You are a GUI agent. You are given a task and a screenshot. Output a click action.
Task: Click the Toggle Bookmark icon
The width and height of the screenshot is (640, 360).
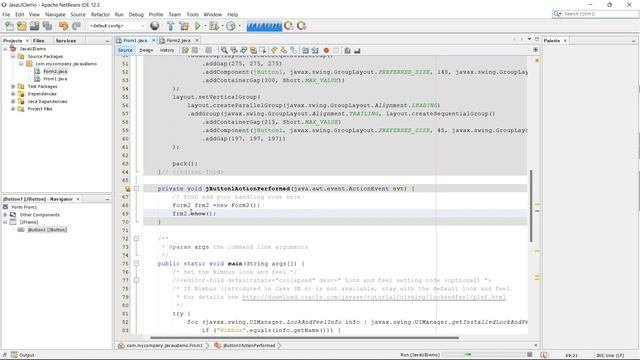tap(293, 51)
